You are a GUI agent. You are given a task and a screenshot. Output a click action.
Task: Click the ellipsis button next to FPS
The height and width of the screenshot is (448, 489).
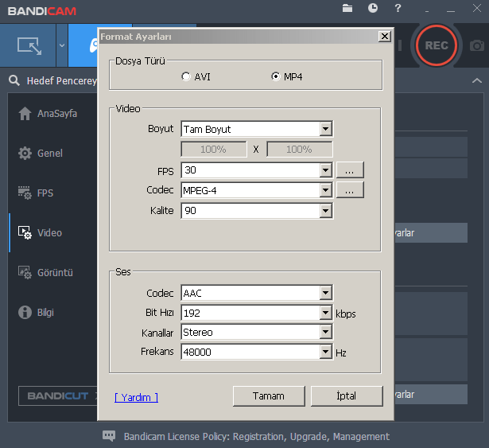coord(350,170)
